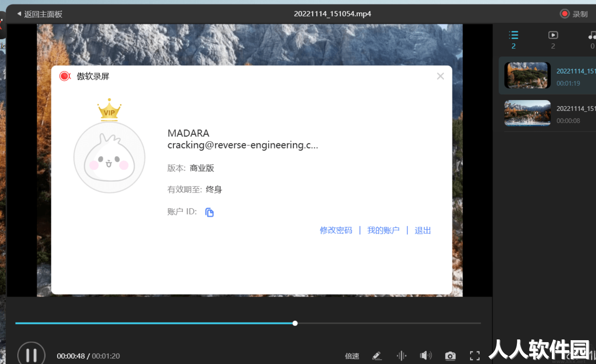Click the MADARA username

(x=188, y=133)
